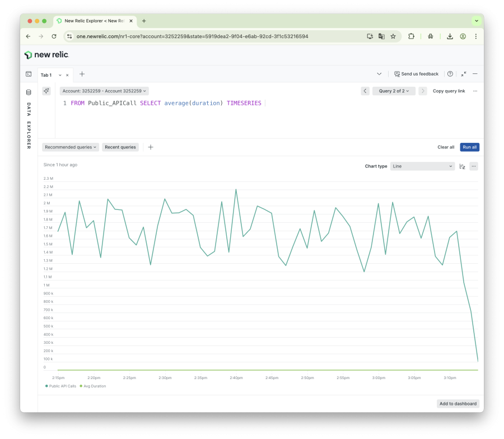
Task: Toggle the Avg Duration legend series
Action: point(93,386)
